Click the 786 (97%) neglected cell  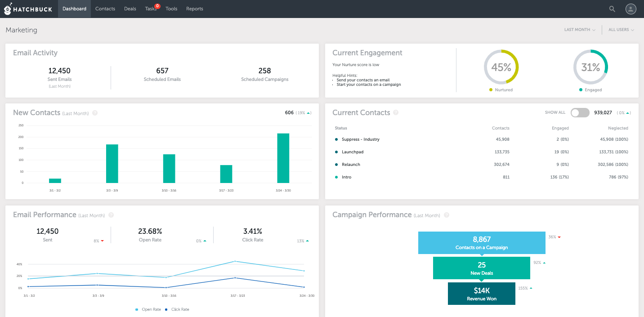click(x=618, y=177)
